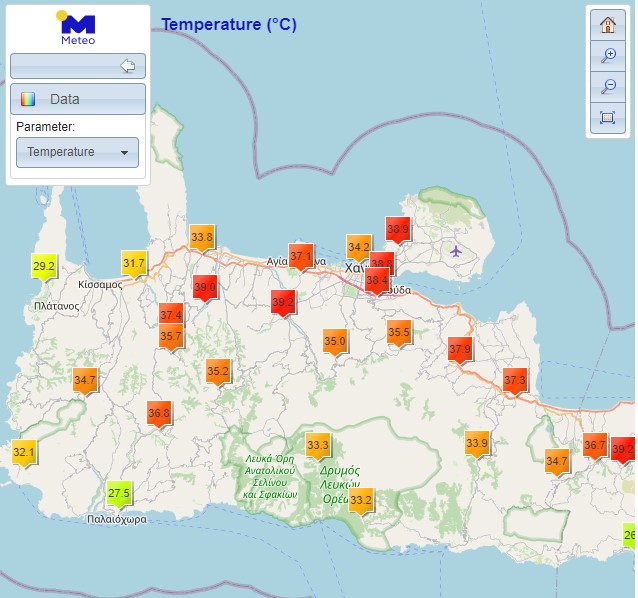Image resolution: width=638 pixels, height=598 pixels.
Task: Click the 27.5 marker above Παλαιόχωρα
Action: pyautogui.click(x=119, y=494)
